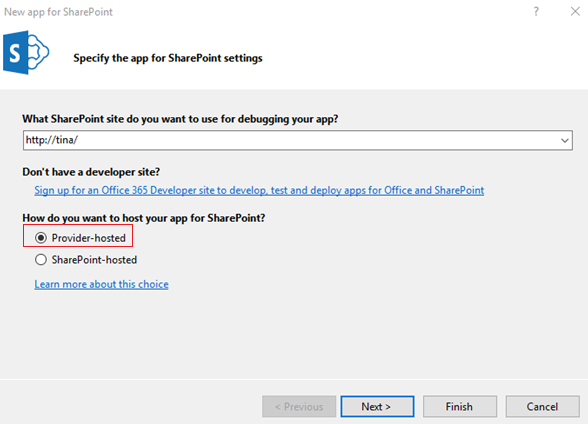
Task: Select the Provider-hosted radio button
Action: [x=41, y=238]
